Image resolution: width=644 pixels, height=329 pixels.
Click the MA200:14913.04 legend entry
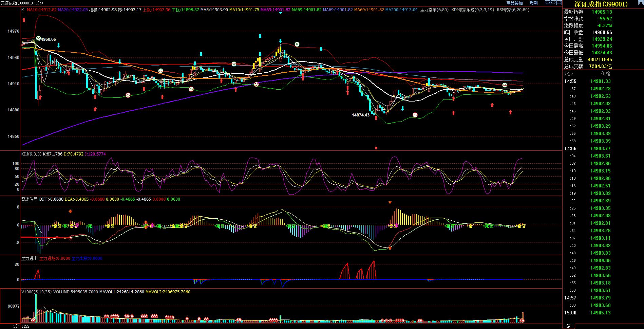click(x=401, y=10)
